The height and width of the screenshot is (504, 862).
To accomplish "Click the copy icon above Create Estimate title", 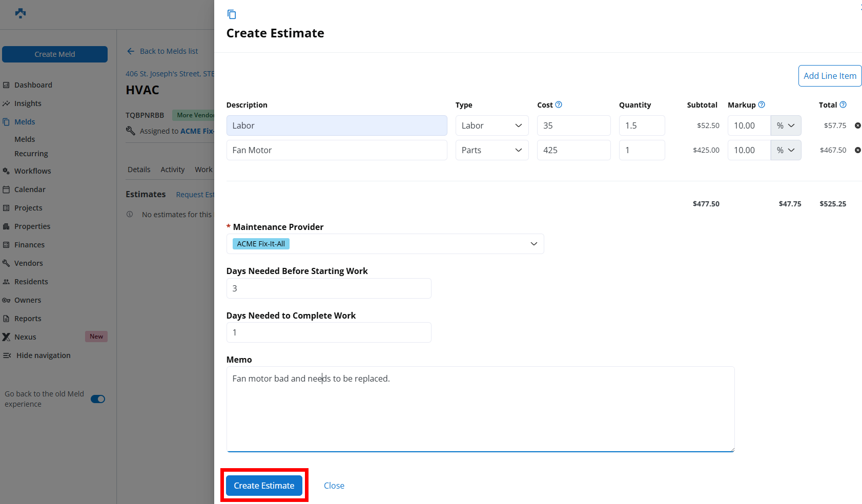I will pos(232,14).
